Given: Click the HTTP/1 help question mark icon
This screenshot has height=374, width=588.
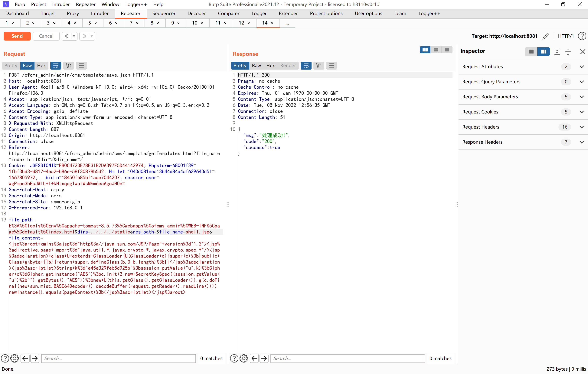Looking at the screenshot, I should 582,36.
